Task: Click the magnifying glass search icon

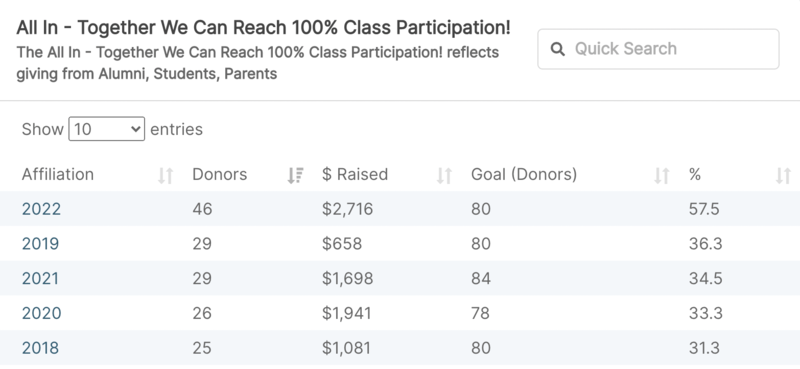Action: pyautogui.click(x=558, y=49)
